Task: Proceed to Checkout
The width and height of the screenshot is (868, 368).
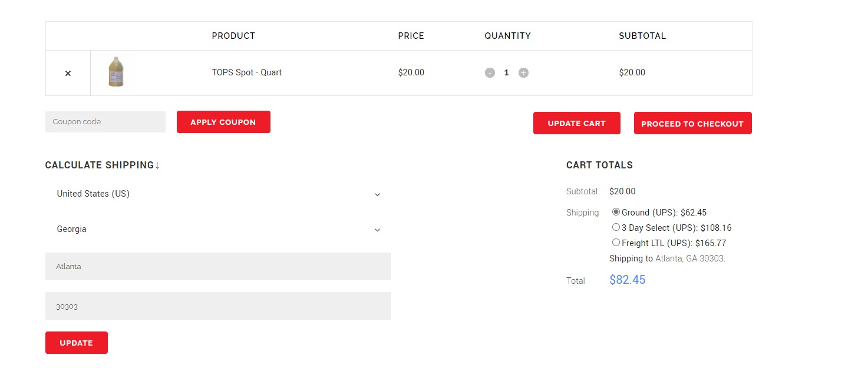Action: [x=692, y=123]
